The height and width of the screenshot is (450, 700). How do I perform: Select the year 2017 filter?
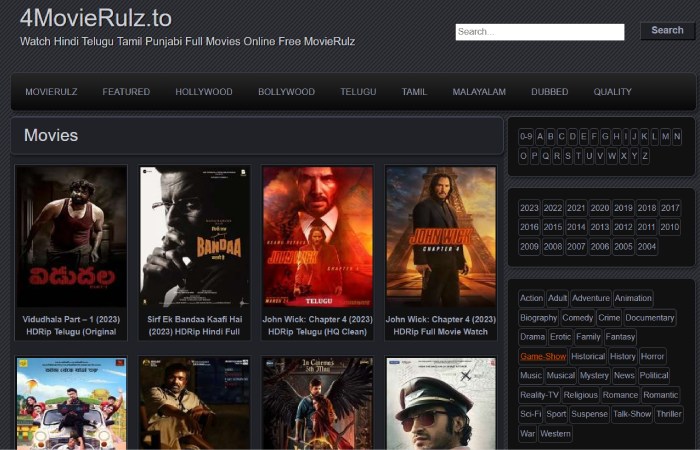coord(670,208)
